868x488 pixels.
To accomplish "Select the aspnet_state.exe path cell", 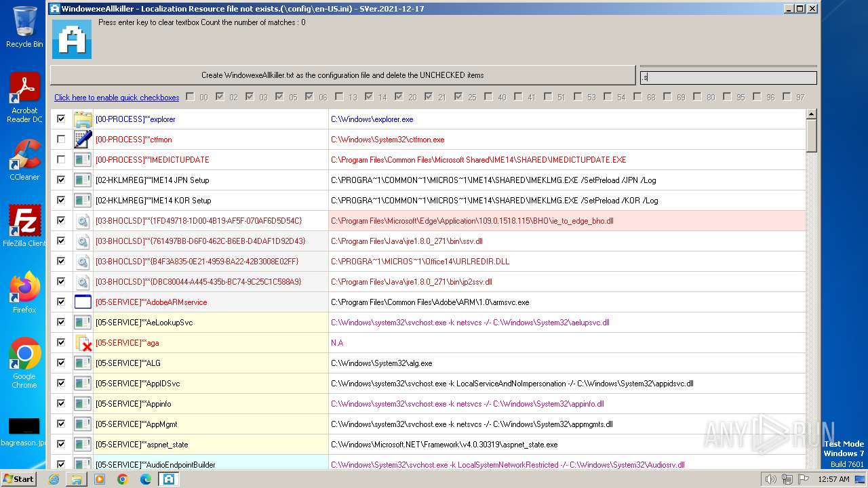I will 567,445.
